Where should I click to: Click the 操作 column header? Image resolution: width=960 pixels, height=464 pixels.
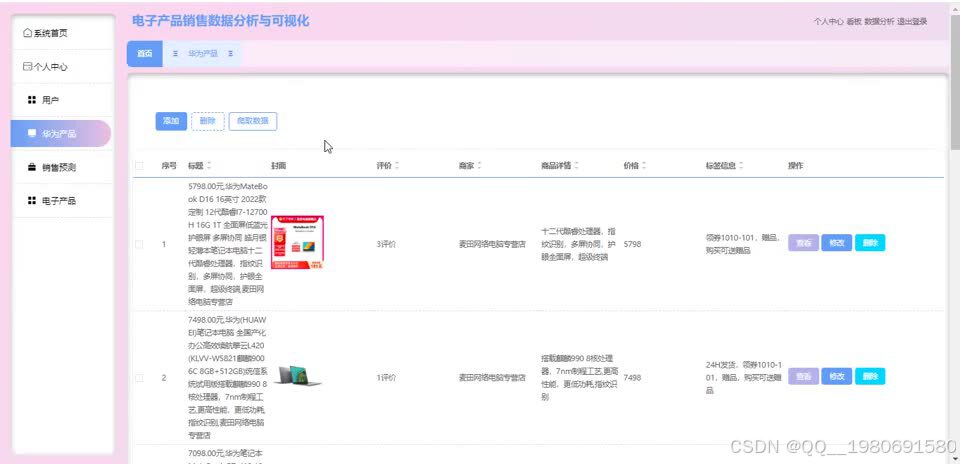coord(795,165)
